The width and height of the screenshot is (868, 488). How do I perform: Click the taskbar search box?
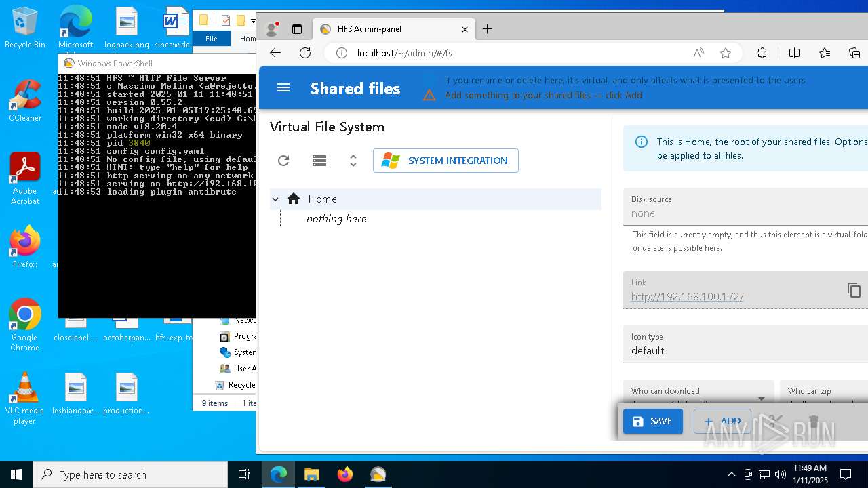[x=130, y=474]
